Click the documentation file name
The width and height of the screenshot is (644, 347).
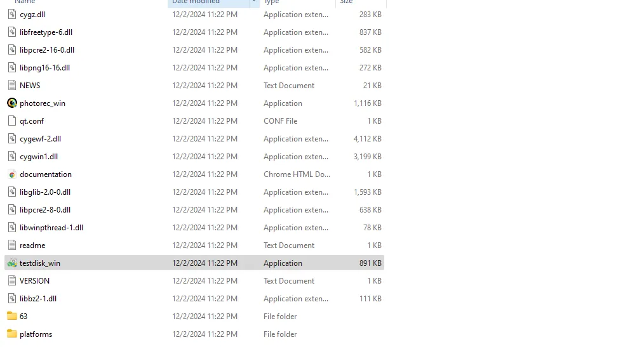[x=46, y=174]
